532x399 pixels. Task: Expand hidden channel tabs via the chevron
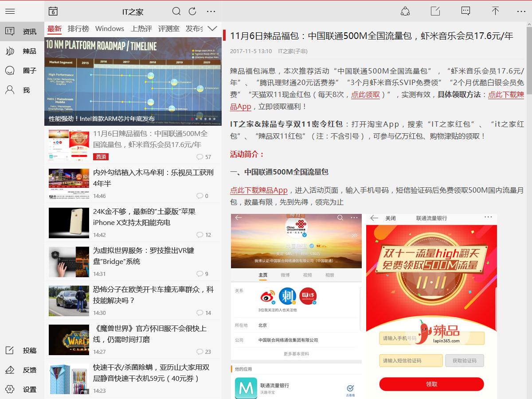(x=212, y=28)
